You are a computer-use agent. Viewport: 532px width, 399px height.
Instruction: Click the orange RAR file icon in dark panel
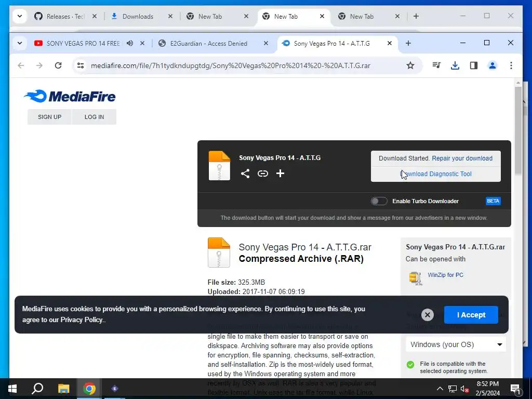pos(219,166)
